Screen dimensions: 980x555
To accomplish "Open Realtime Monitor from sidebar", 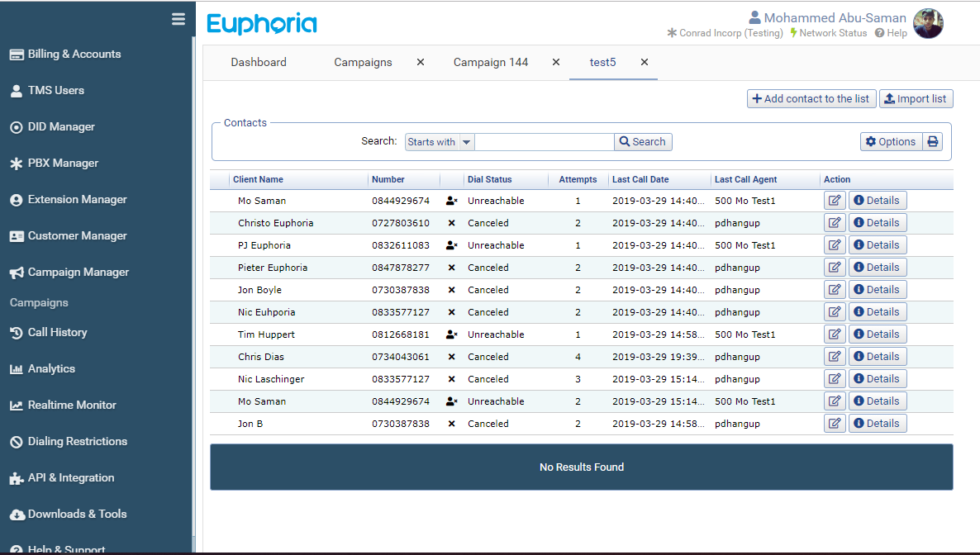I will (x=72, y=406).
